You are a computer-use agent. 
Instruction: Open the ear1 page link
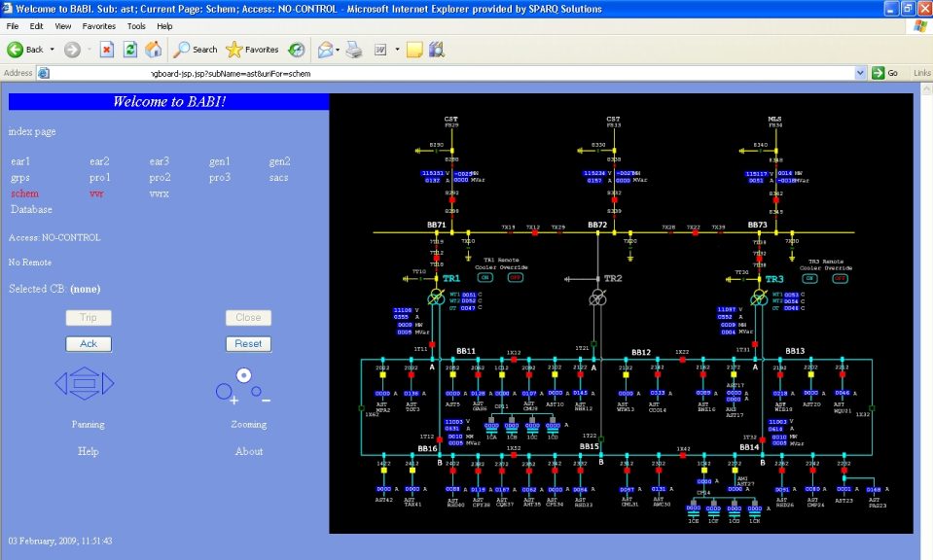tap(20, 161)
